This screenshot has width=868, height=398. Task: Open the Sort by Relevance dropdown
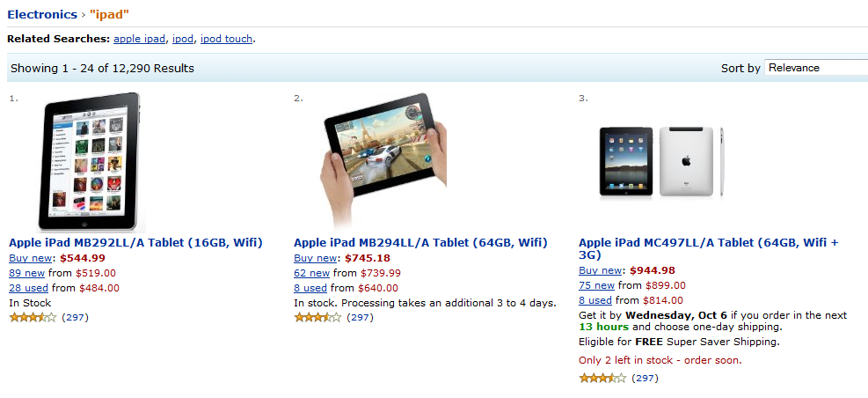click(x=816, y=68)
